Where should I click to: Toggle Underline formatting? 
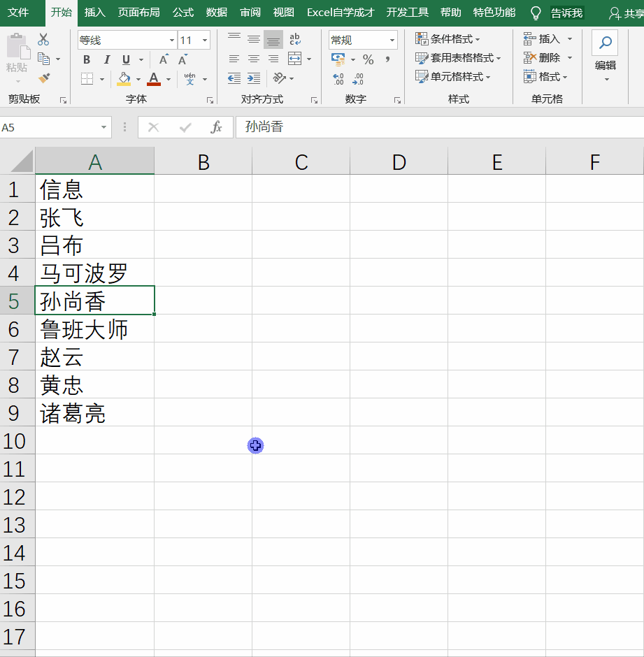(126, 59)
